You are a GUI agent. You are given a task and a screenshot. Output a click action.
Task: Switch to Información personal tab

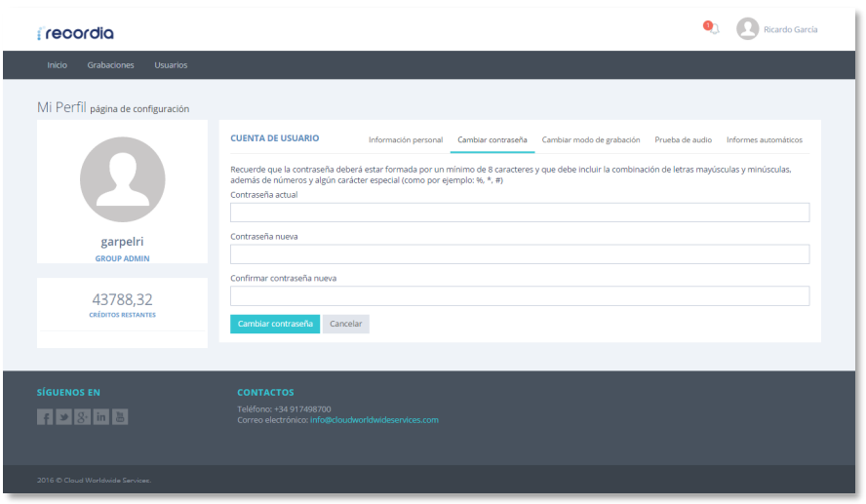[406, 140]
